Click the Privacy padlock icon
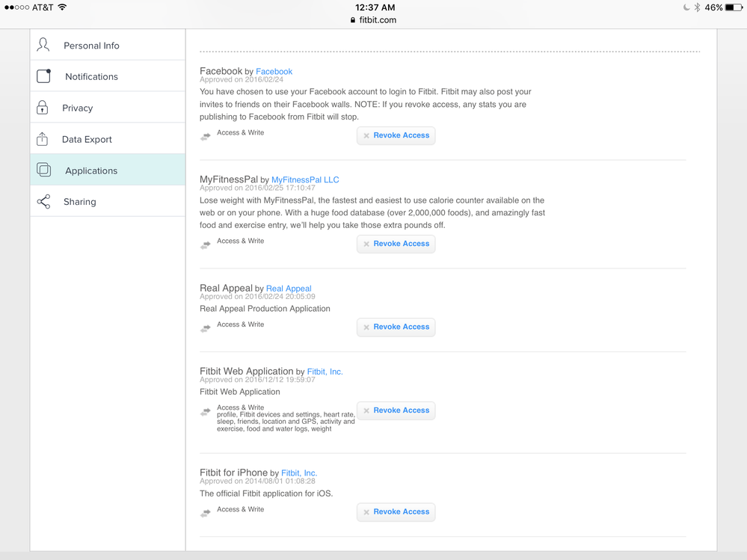Screen dimensions: 747x560 pos(43,108)
